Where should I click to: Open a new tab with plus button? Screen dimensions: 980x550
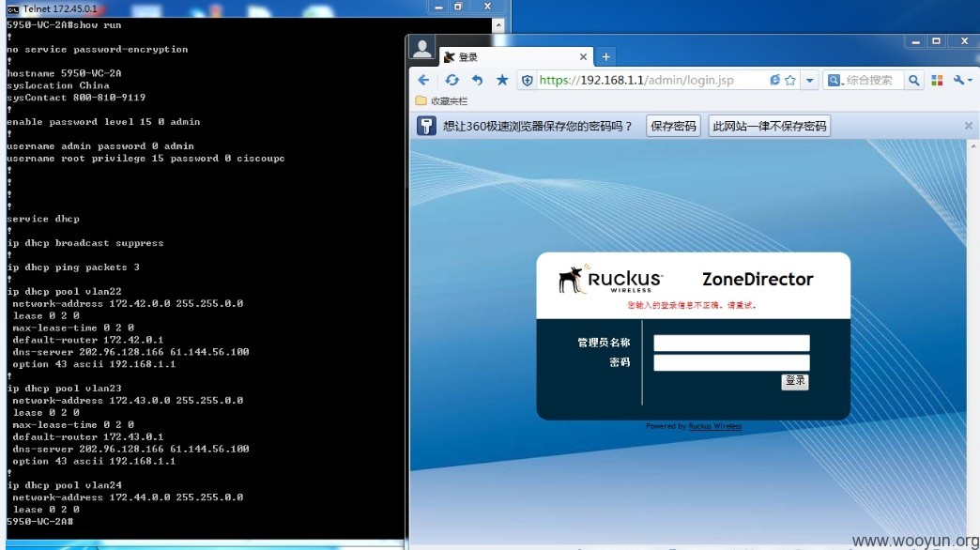click(x=605, y=56)
